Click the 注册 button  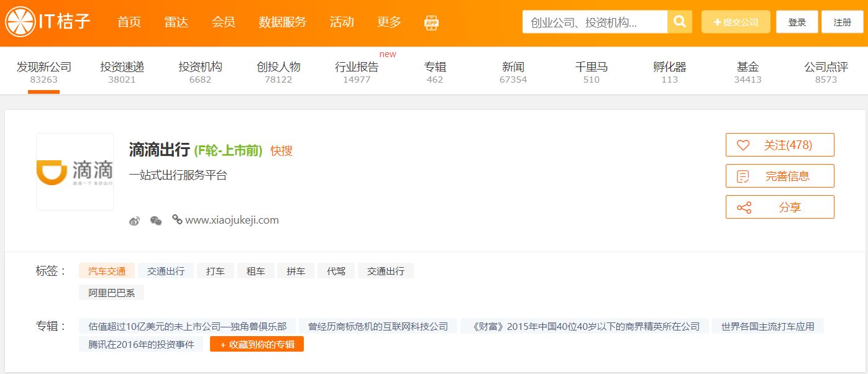coord(843,22)
